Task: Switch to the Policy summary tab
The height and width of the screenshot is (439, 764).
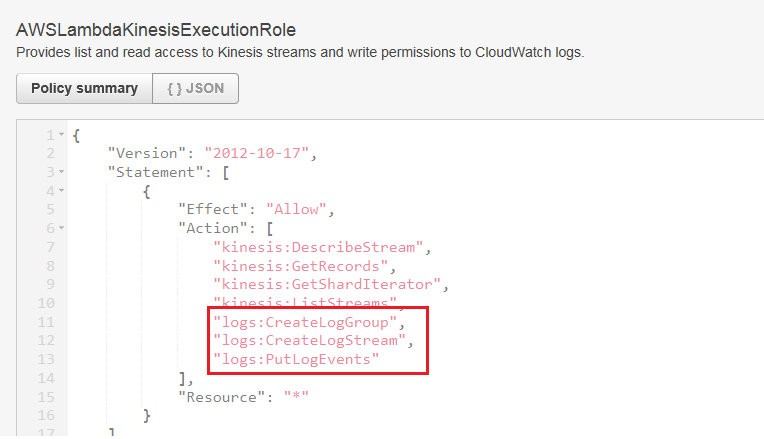Action: 84,89
